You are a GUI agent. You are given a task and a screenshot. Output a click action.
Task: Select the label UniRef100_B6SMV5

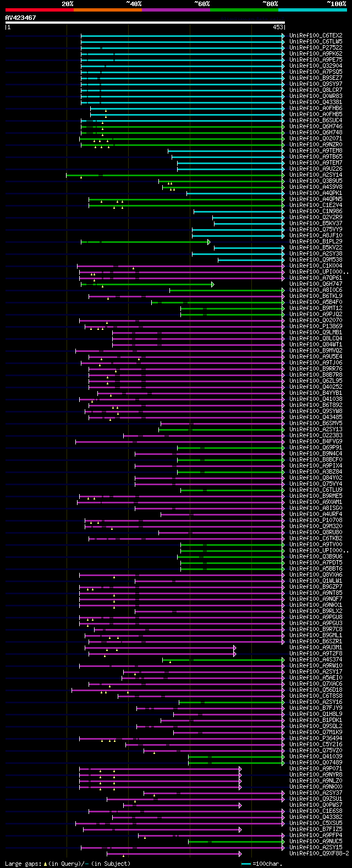click(316, 423)
